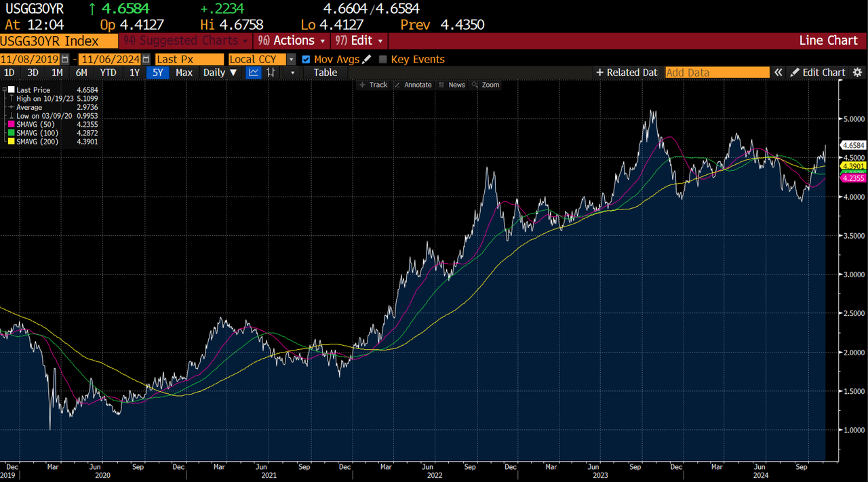Switch to the 3D range
Image resolution: width=868 pixels, height=482 pixels.
coord(33,73)
